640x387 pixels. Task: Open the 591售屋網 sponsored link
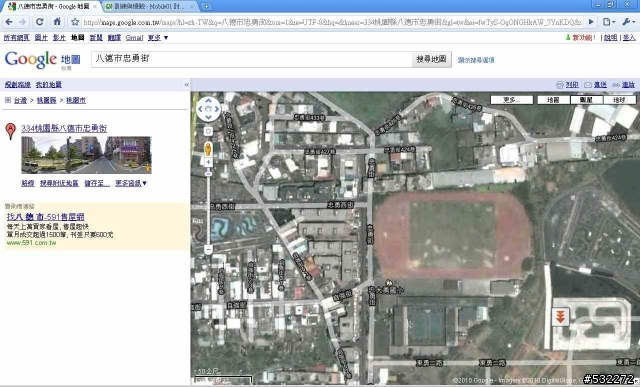point(46,217)
